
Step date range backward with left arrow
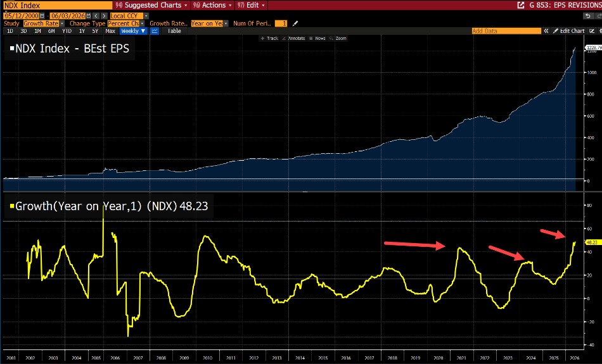pos(96,16)
